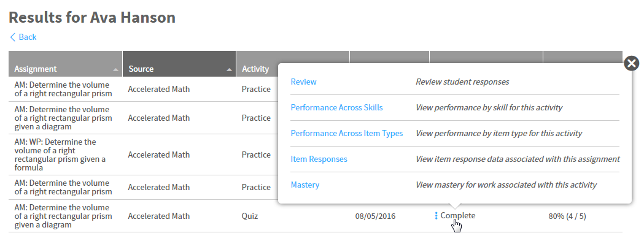Click the 08/05/2016 date cell
The width and height of the screenshot is (644, 233).
coord(375,216)
